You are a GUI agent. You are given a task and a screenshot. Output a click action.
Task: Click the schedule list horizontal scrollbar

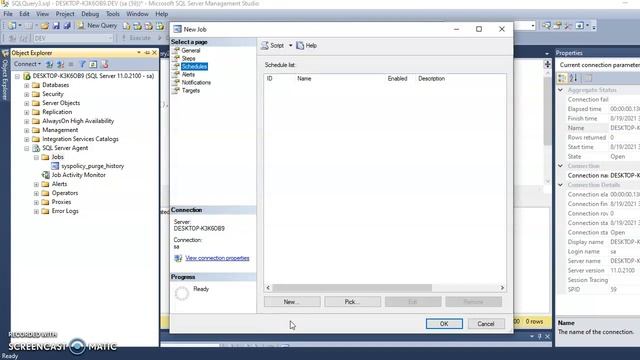click(x=352, y=288)
